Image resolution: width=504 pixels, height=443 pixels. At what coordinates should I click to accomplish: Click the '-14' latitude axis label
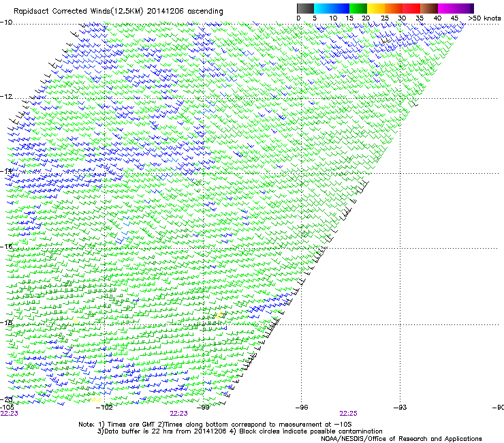click(x=6, y=171)
